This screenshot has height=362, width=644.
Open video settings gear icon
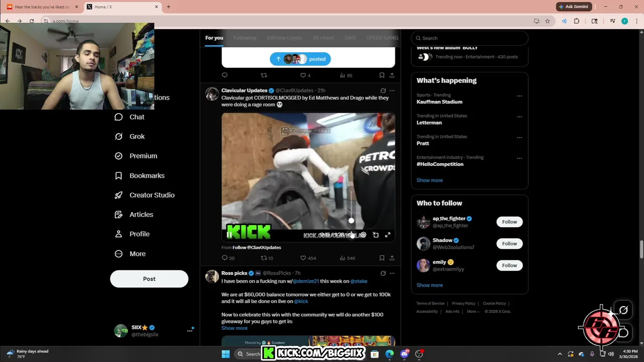tap(363, 235)
